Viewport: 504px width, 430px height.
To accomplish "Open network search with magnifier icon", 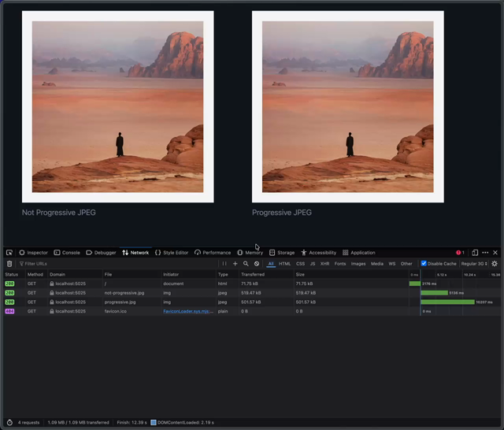I will [x=246, y=264].
